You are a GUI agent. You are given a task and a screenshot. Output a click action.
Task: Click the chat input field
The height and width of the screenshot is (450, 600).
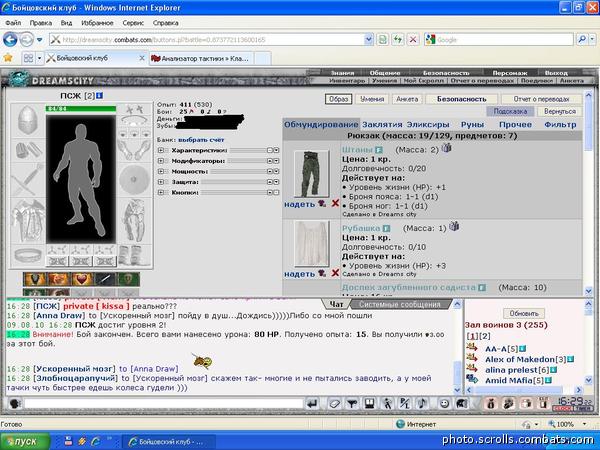tap(163, 403)
